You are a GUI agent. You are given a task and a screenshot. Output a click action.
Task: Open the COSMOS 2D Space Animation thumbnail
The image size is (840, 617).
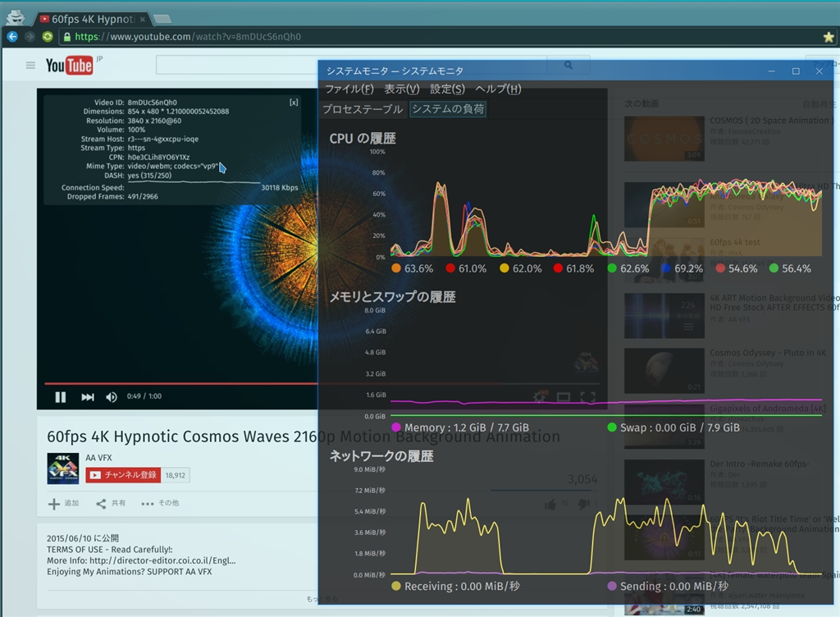(x=664, y=139)
